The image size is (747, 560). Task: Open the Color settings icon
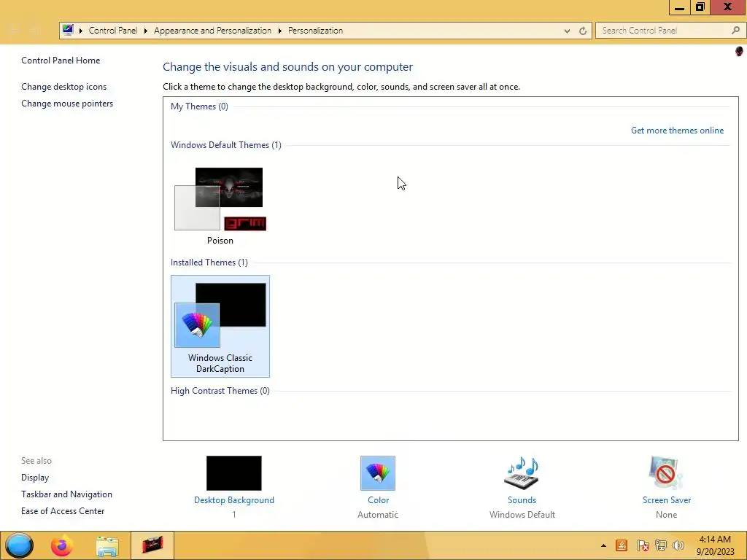(378, 472)
